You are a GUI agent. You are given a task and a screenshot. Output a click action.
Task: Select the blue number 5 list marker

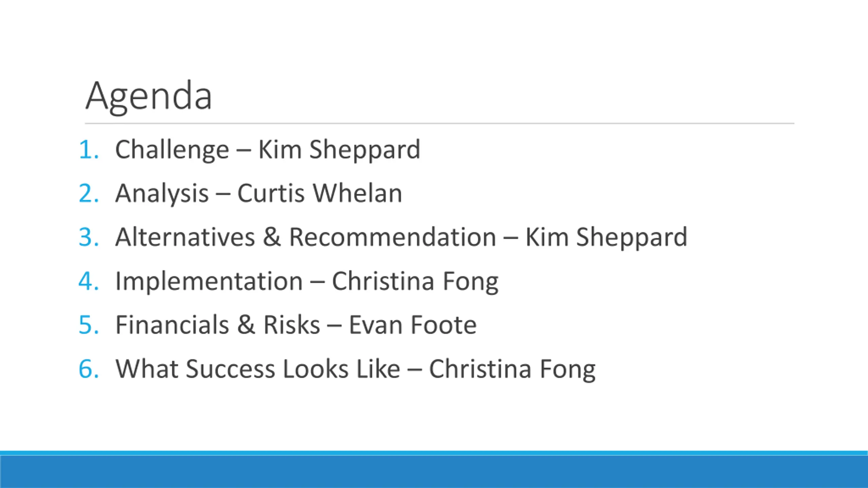click(x=89, y=325)
